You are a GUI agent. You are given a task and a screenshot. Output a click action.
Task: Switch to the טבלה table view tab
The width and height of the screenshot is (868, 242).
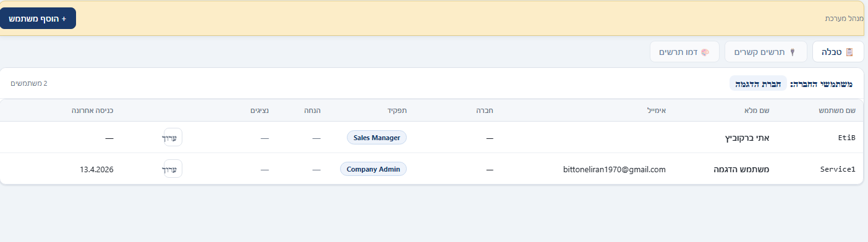click(838, 52)
